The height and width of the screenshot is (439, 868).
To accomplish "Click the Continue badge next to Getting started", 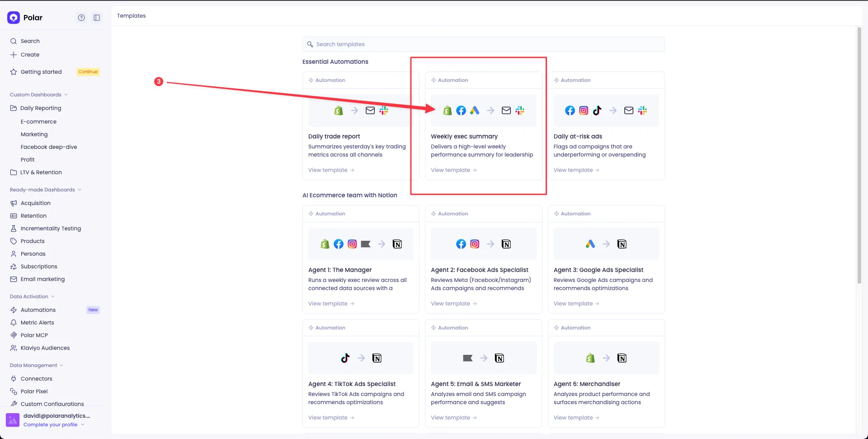I will point(88,72).
